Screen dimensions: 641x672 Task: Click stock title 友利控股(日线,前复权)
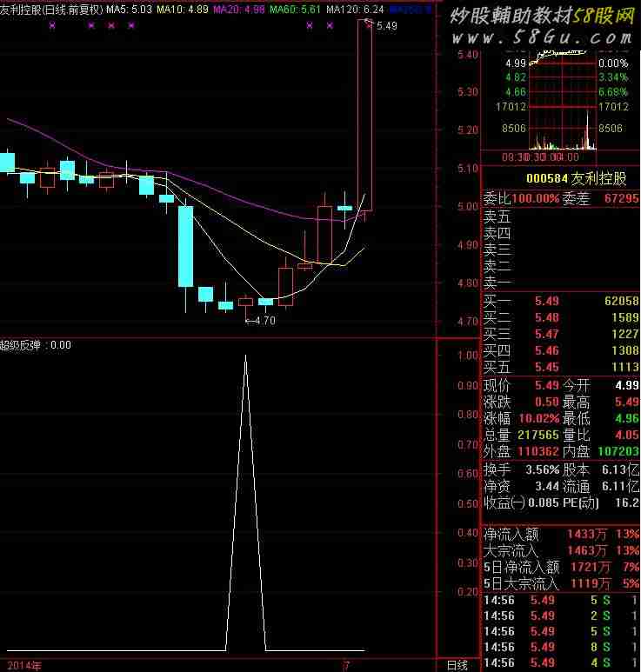pyautogui.click(x=51, y=9)
